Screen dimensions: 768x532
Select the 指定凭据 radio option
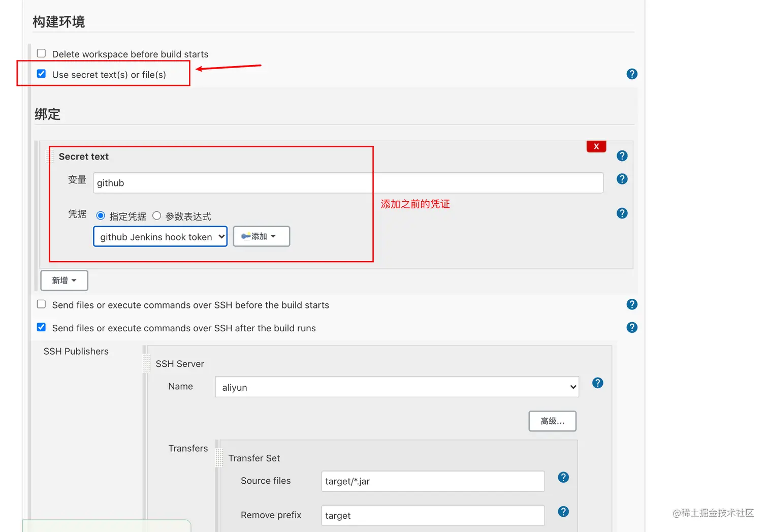pyautogui.click(x=101, y=216)
